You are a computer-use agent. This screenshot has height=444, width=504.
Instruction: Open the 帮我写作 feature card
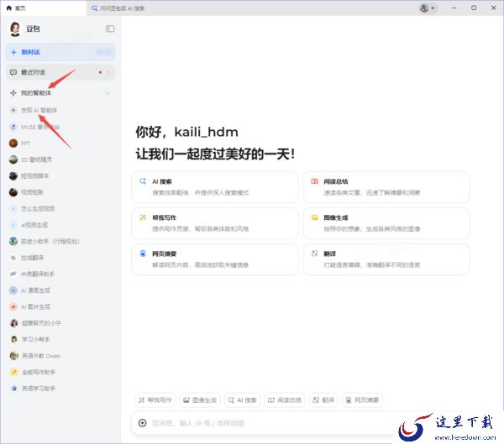pos(215,223)
